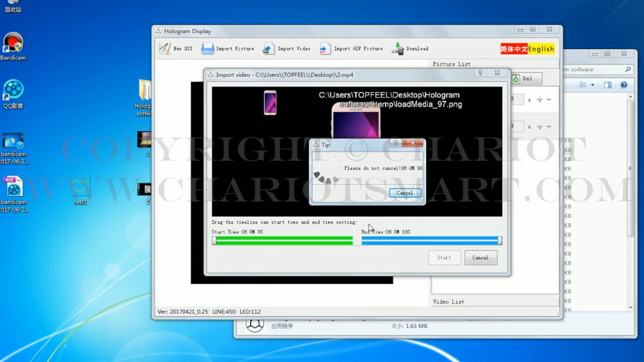Switch the interface language to 简体中文
The width and height of the screenshot is (644, 362).
tap(514, 49)
